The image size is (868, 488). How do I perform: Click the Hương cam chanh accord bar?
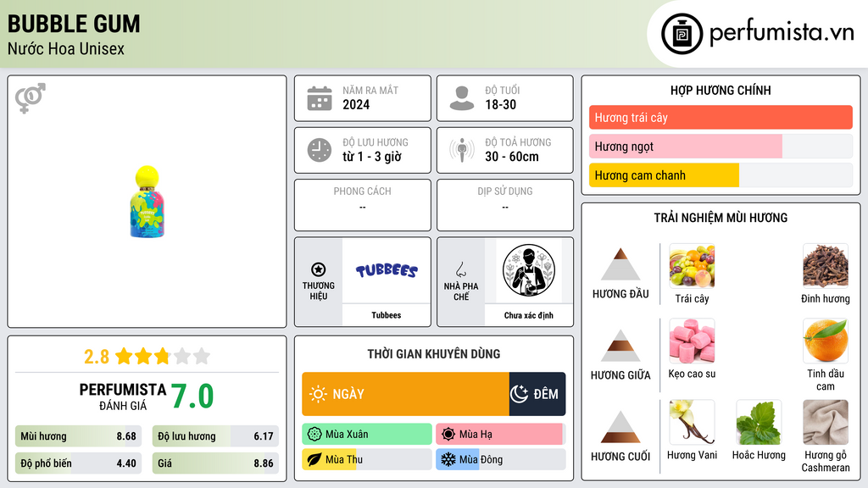[721, 175]
